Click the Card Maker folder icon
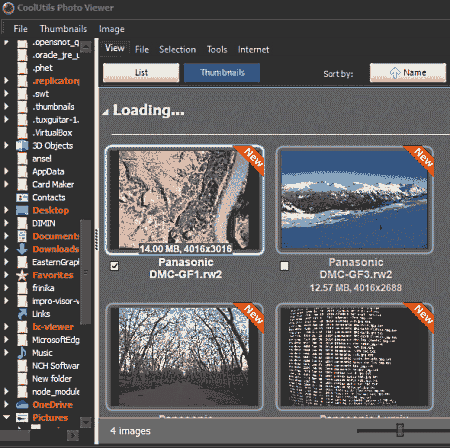This screenshot has height=448, width=450. pyautogui.click(x=22, y=184)
